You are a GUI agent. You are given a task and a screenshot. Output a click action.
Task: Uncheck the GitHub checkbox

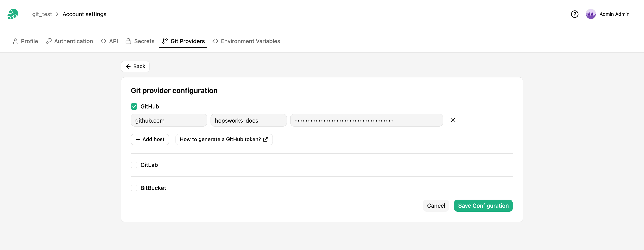[134, 106]
